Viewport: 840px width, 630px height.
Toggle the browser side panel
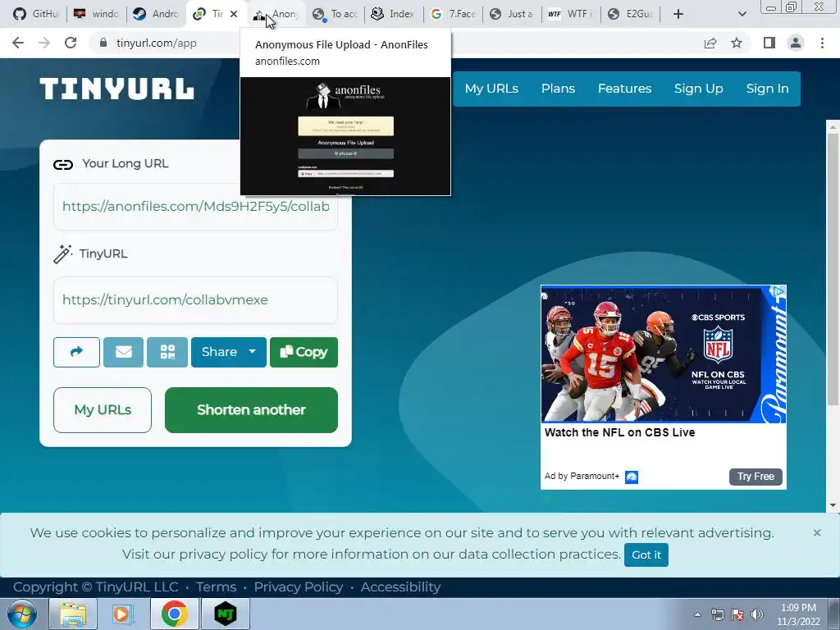pyautogui.click(x=769, y=43)
